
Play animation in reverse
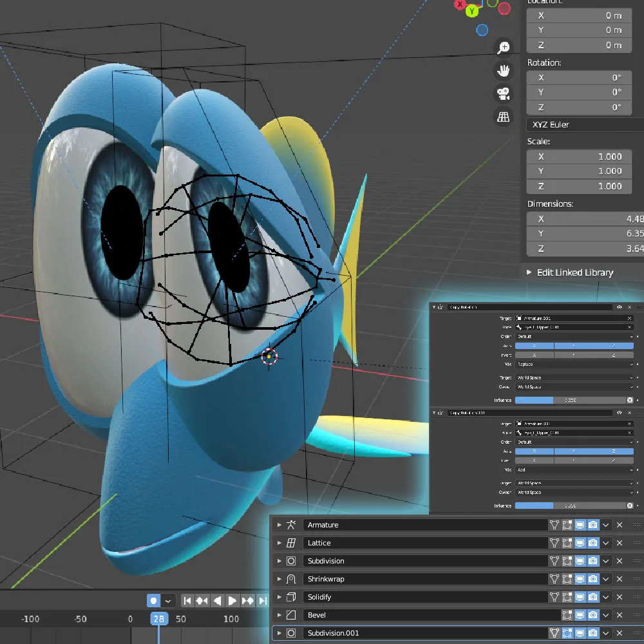[217, 601]
